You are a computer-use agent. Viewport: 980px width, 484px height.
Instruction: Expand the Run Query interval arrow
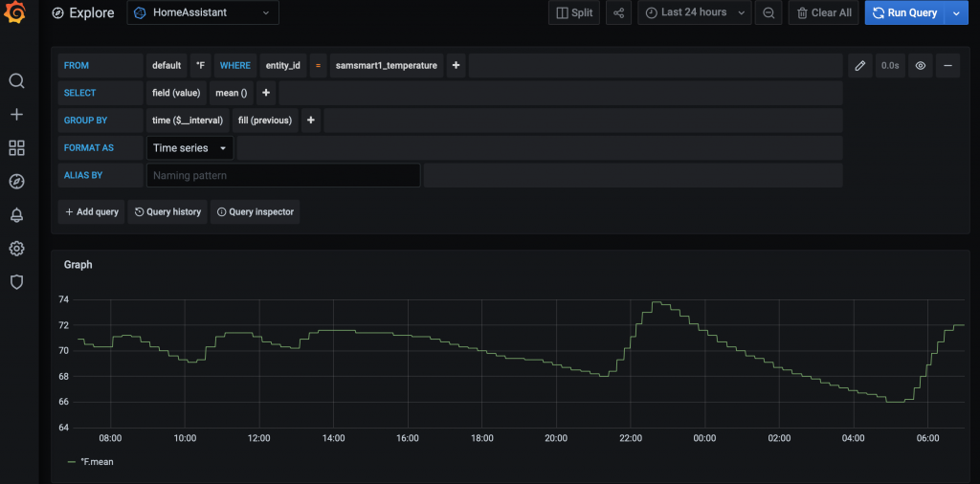[956, 12]
